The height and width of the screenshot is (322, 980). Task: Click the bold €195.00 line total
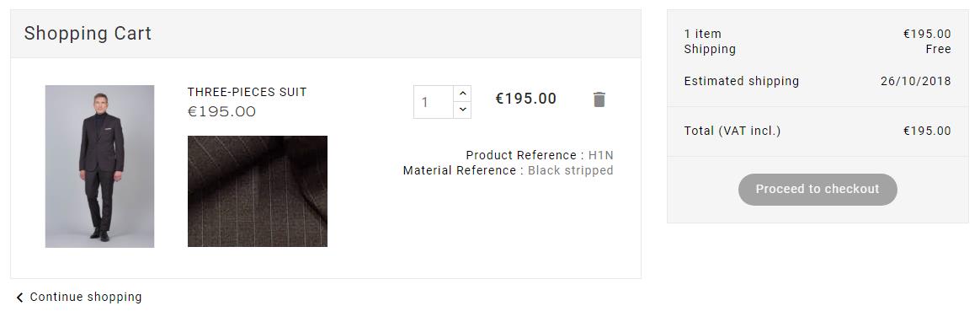525,99
